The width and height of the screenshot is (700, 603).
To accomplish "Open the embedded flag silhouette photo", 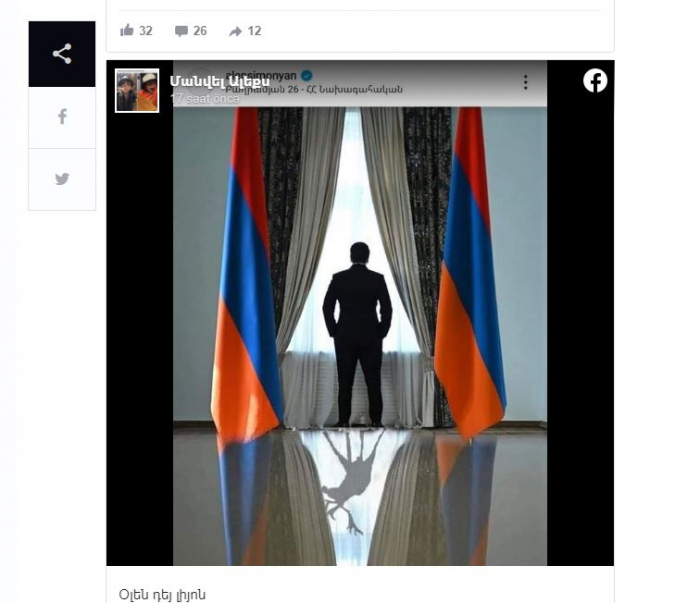I will click(360, 336).
